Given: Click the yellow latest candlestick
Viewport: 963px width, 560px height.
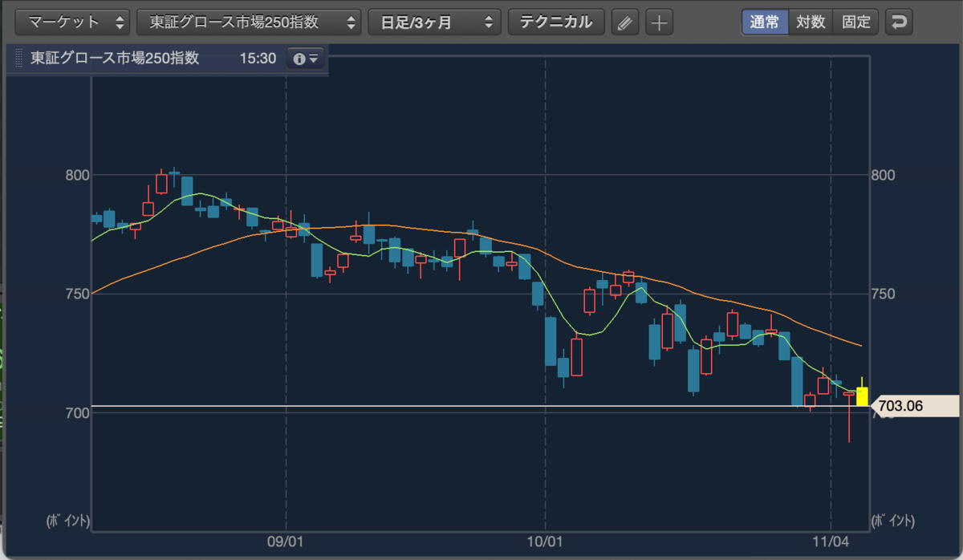Looking at the screenshot, I should (862, 396).
